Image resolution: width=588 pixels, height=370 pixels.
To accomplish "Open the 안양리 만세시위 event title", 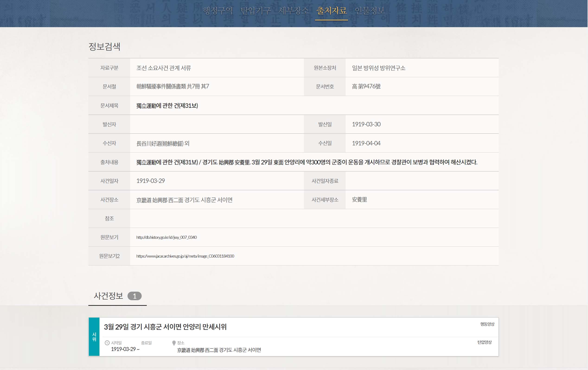I will click(x=165, y=327).
